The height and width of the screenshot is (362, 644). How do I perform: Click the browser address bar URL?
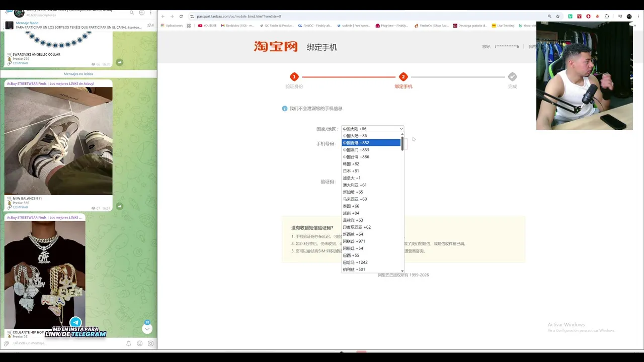[239, 17]
